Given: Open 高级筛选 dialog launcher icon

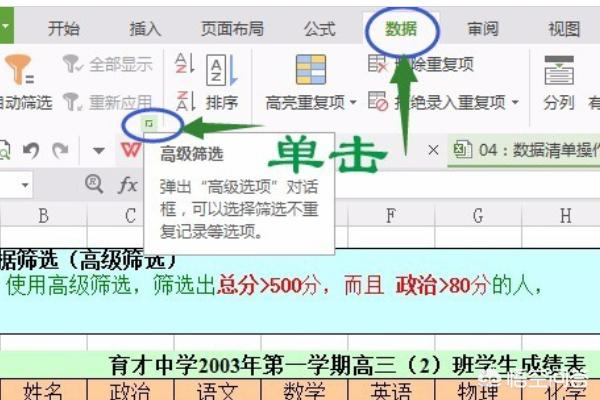Looking at the screenshot, I should click(x=150, y=124).
